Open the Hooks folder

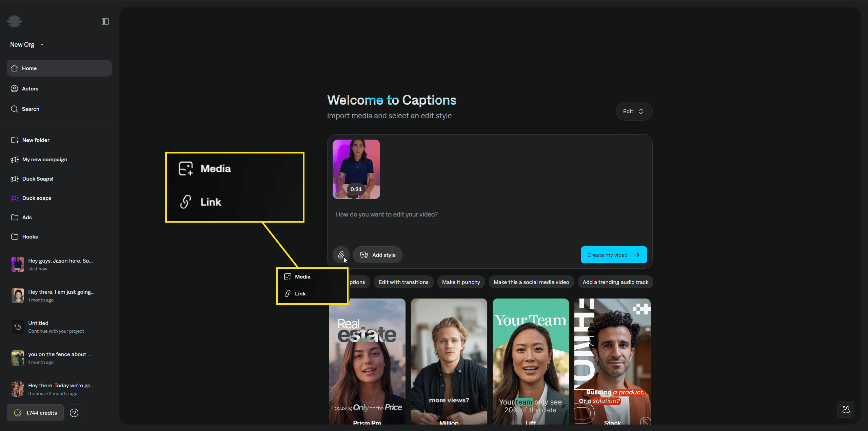[59, 237]
